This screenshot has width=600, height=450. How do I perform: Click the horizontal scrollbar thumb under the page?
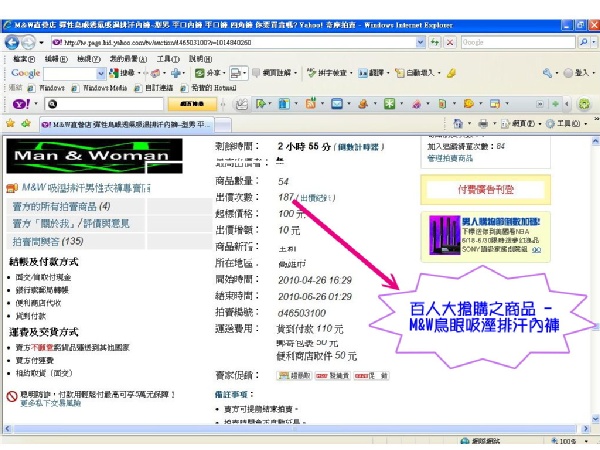click(x=295, y=429)
